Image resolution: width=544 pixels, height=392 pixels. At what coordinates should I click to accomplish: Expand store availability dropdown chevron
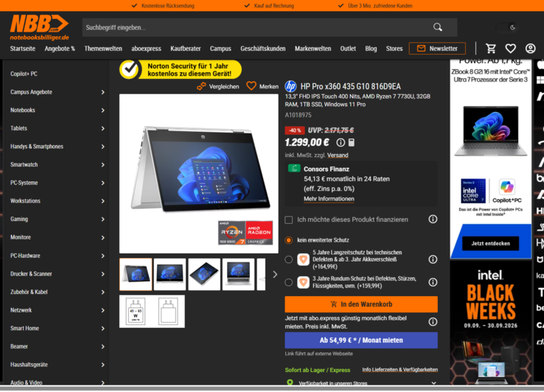click(x=433, y=382)
